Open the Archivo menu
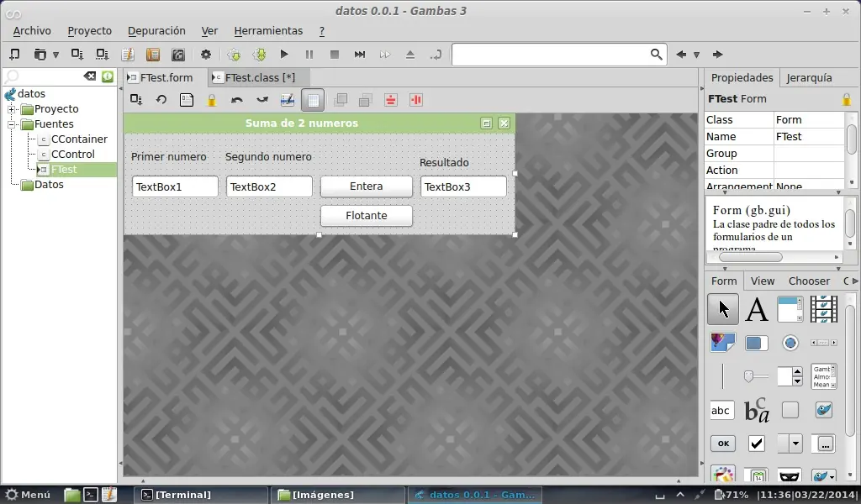The height and width of the screenshot is (504, 861). pyautogui.click(x=32, y=31)
